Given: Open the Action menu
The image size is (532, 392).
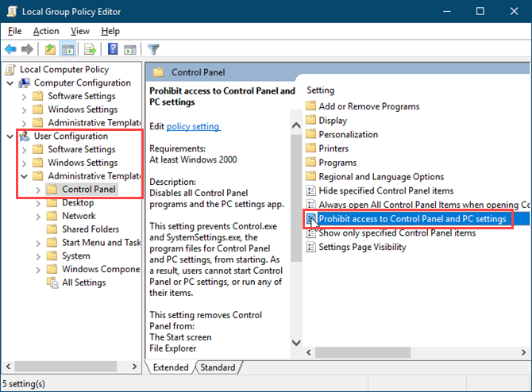Looking at the screenshot, I should [x=46, y=31].
